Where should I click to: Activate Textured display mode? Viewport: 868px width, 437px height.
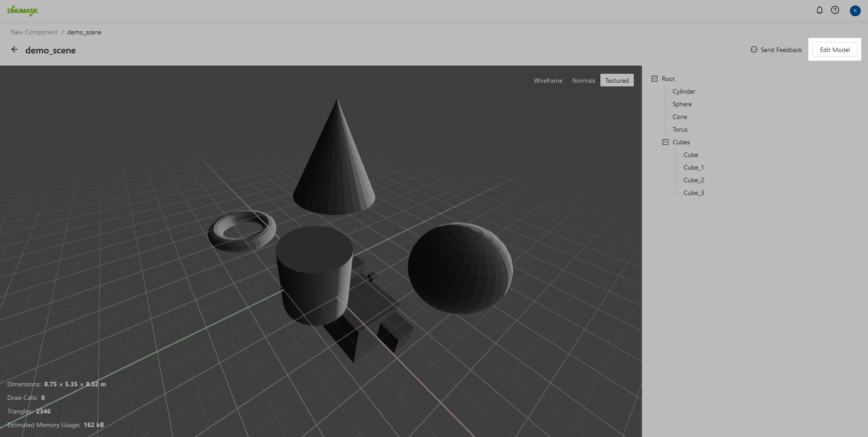tap(617, 80)
